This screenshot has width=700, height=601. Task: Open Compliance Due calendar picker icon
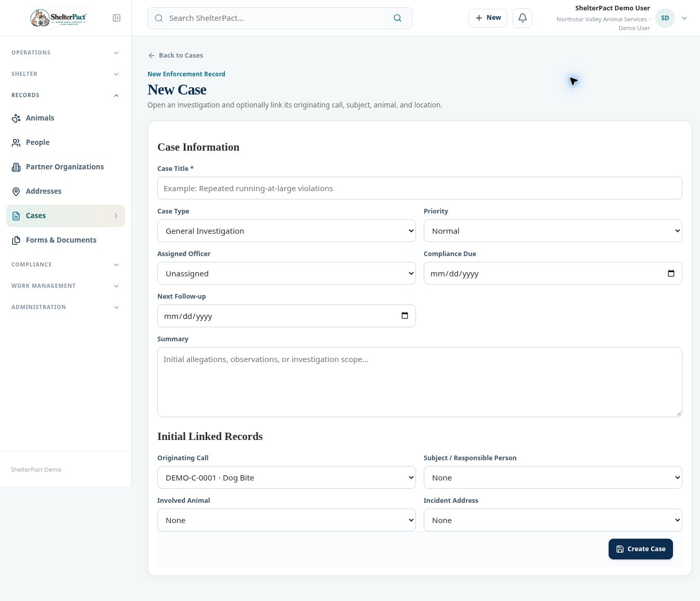pos(671,273)
